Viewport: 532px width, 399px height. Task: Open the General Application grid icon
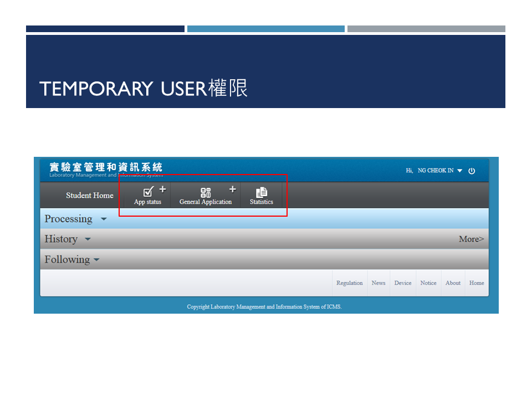coord(206,193)
